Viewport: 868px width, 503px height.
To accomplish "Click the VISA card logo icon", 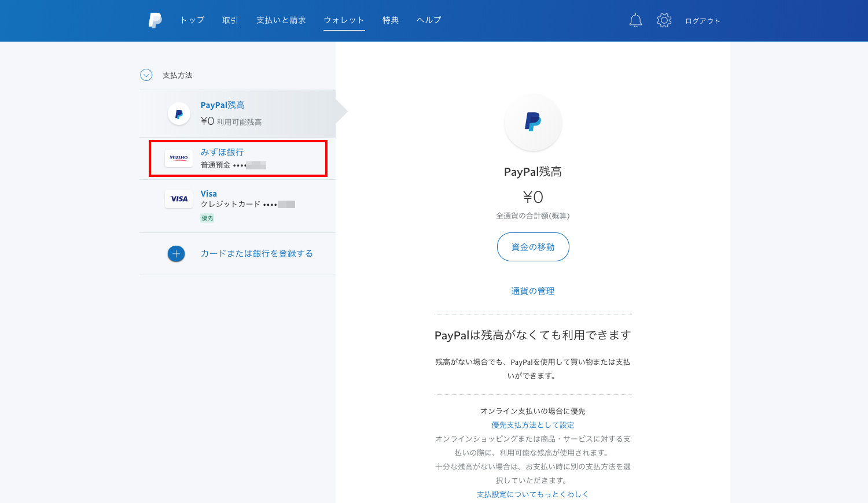I will tap(179, 199).
